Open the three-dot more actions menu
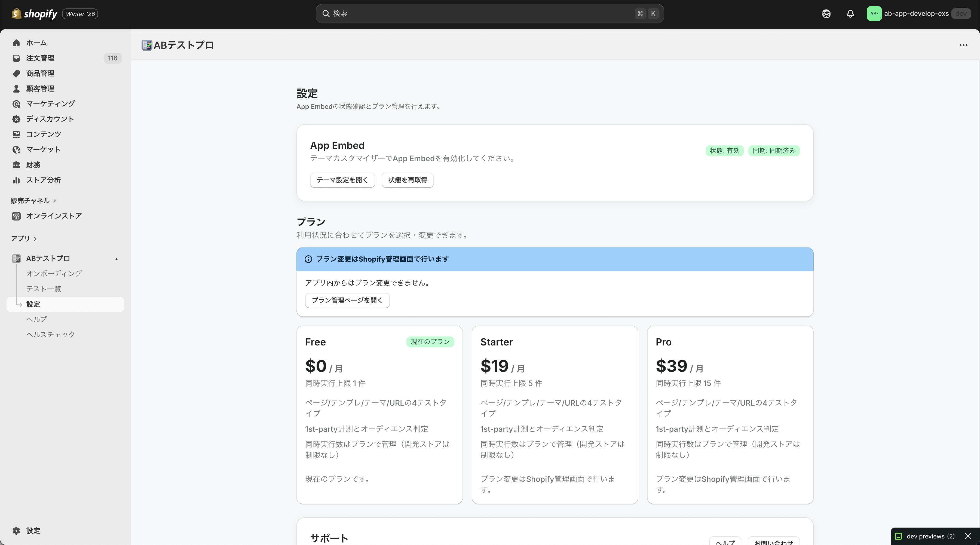 coord(963,45)
